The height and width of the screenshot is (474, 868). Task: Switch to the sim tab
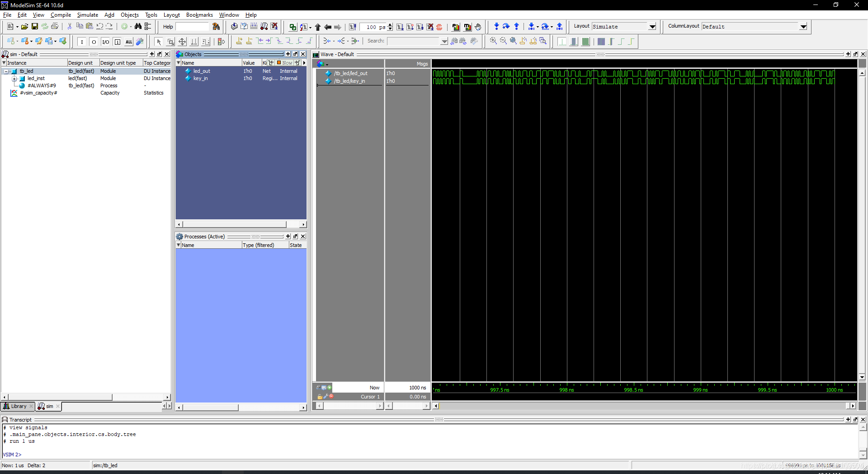(x=48, y=406)
